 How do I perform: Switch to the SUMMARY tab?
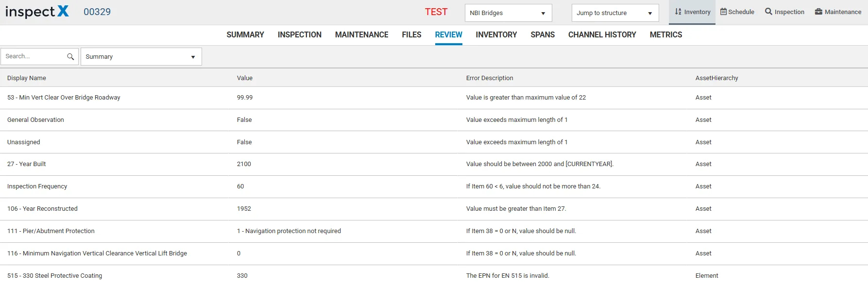click(x=245, y=35)
